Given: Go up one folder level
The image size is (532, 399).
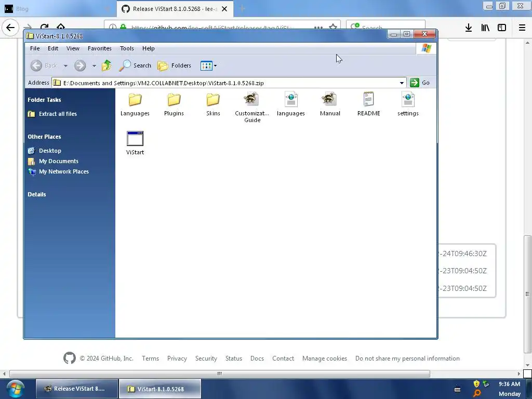Looking at the screenshot, I should coord(107,65).
